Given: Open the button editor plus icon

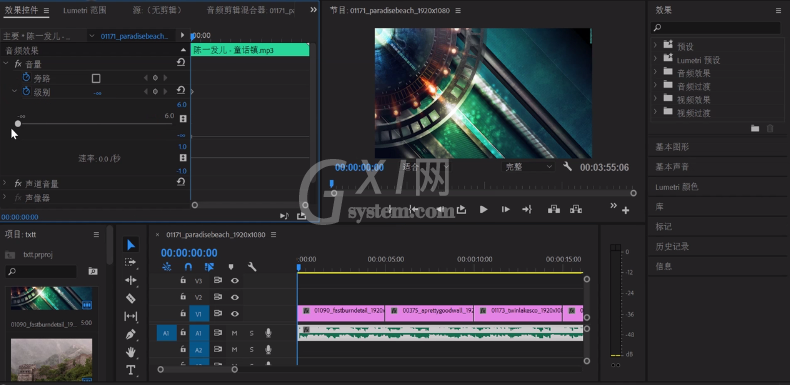Looking at the screenshot, I should [x=625, y=211].
